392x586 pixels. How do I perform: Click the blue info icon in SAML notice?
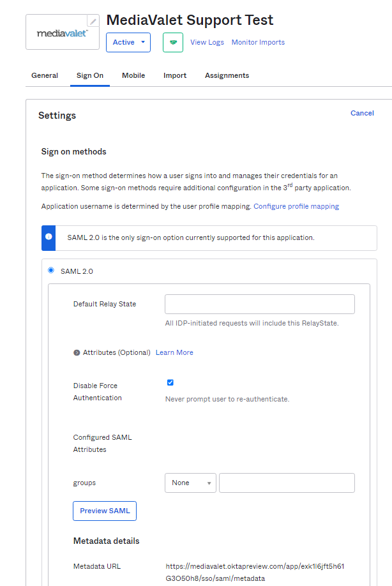click(x=49, y=237)
